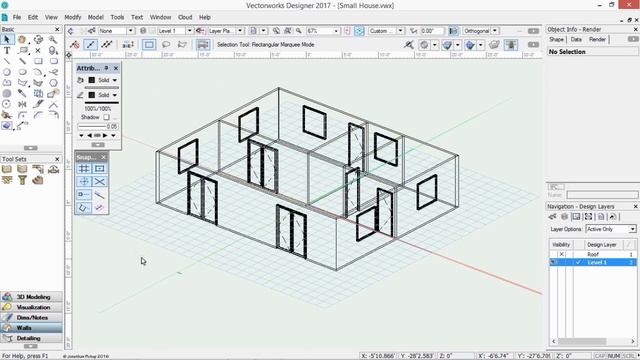Switch to the Render tab in Object Info
Image resolution: width=640 pixels, height=360 pixels.
tap(597, 39)
